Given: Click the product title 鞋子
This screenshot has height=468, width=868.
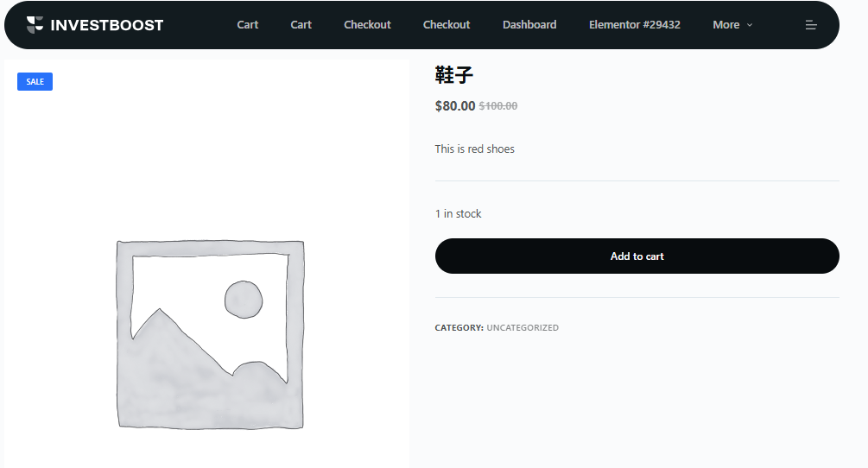Looking at the screenshot, I should coord(454,75).
